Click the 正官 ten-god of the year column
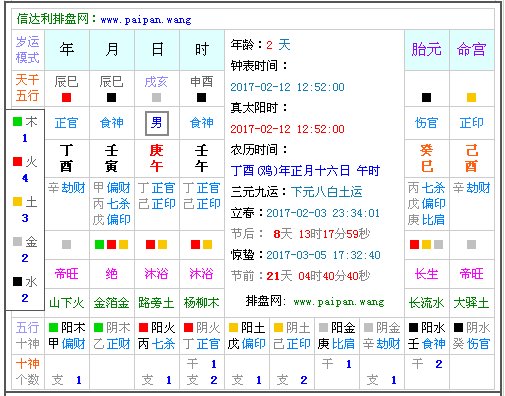 pos(66,123)
